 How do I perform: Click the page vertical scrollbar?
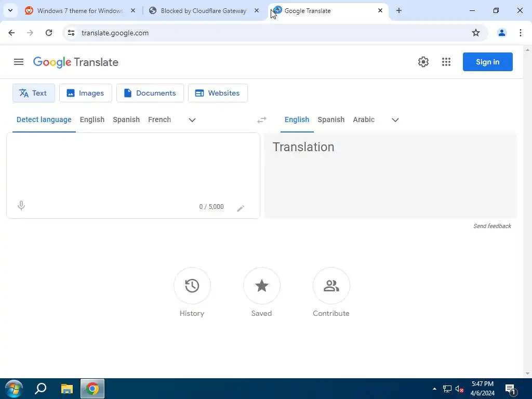527,211
